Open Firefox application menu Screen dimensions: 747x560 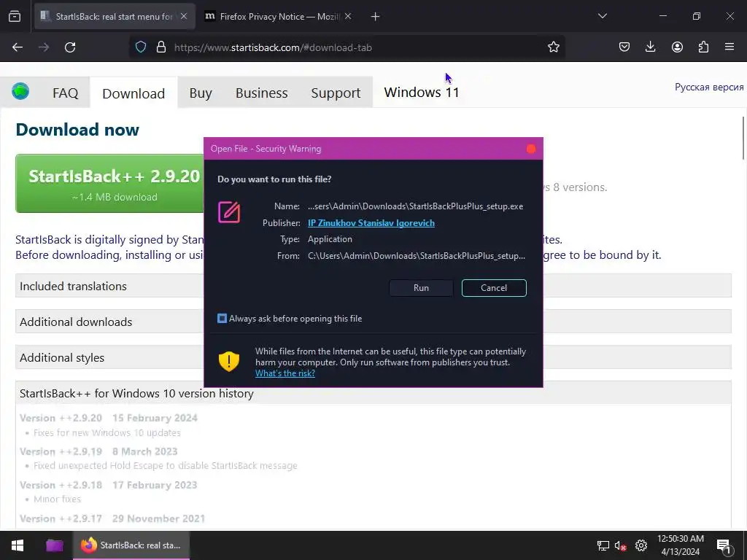point(729,47)
